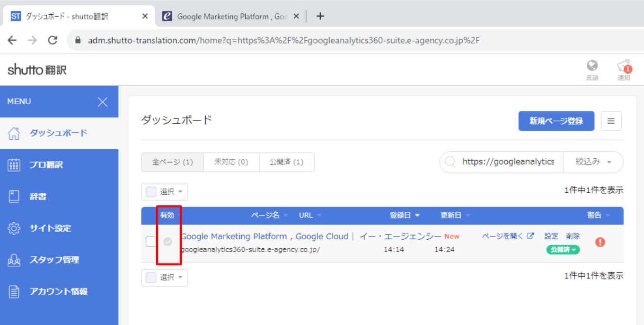
Task: Switch to Google Marketing Platform browser tab
Action: (230, 16)
